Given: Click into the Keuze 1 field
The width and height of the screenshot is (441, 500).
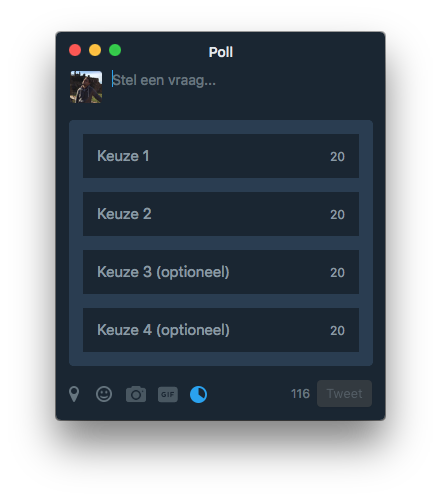Looking at the screenshot, I should pyautogui.click(x=221, y=156).
